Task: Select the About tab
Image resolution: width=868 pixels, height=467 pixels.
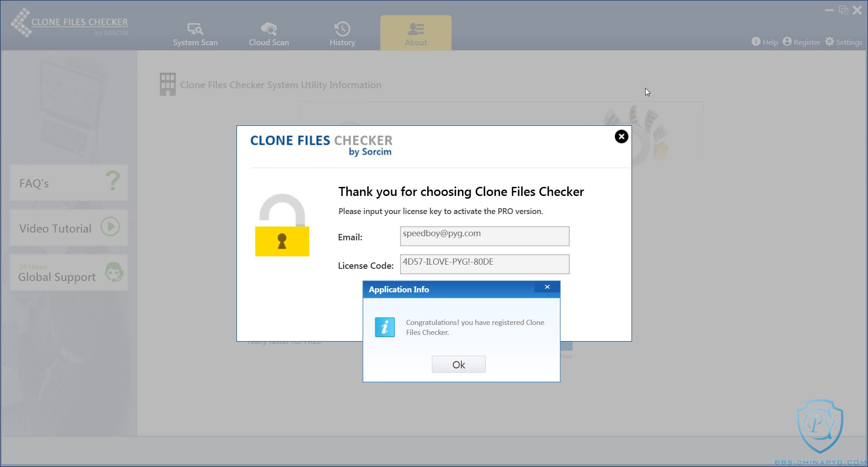Action: click(415, 33)
